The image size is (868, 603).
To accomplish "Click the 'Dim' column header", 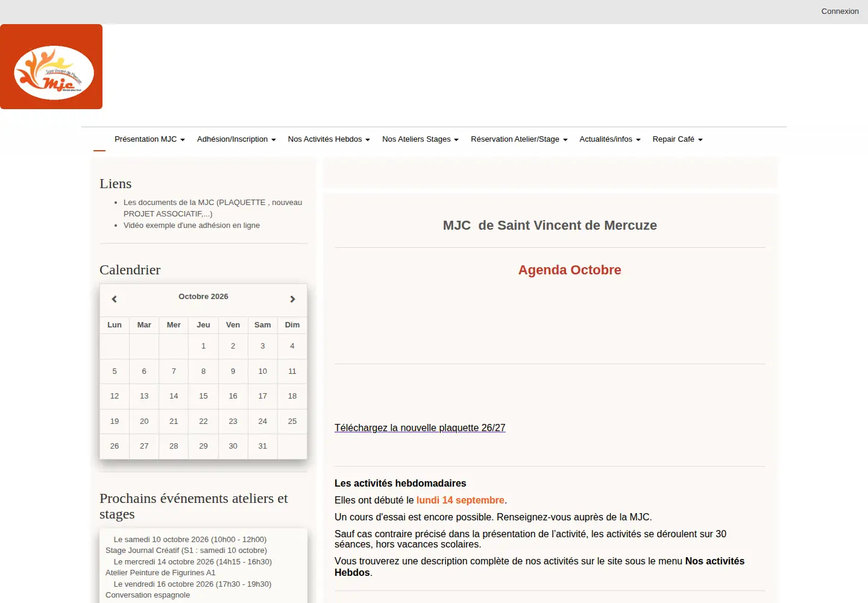I will 292,325.
